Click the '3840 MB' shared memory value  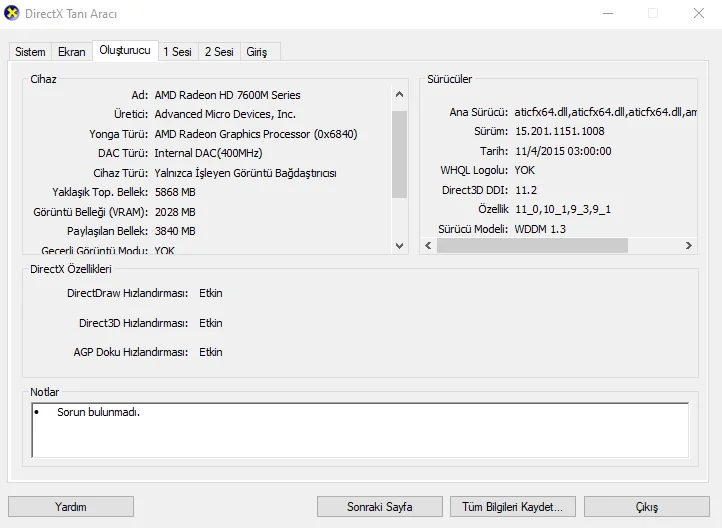(175, 231)
